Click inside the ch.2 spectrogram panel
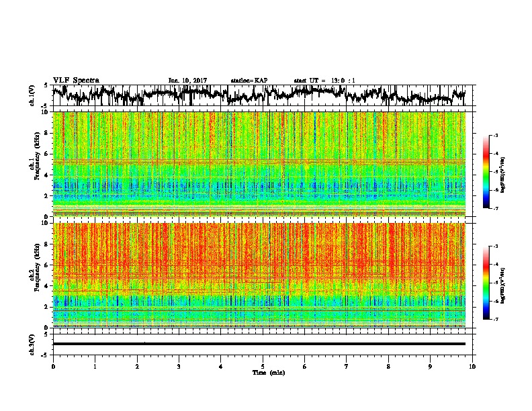Viewport: 532px width, 411px height. [259, 275]
